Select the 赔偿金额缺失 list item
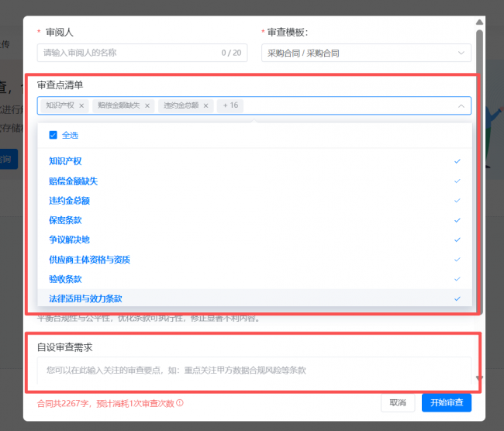 pos(73,181)
